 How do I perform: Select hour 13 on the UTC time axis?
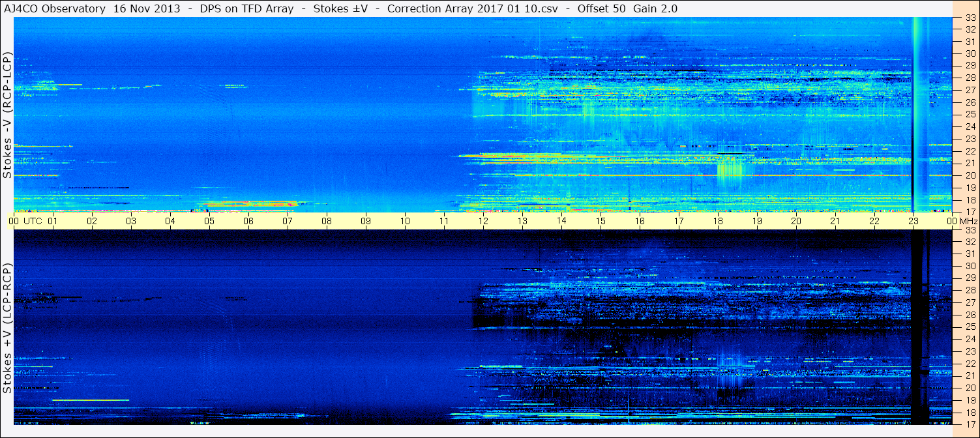click(522, 221)
